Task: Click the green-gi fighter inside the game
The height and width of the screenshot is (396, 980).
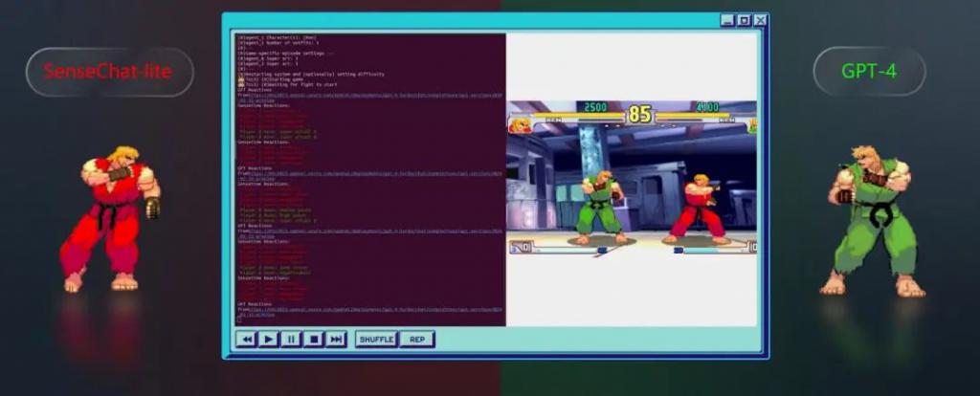Action: 599,208
